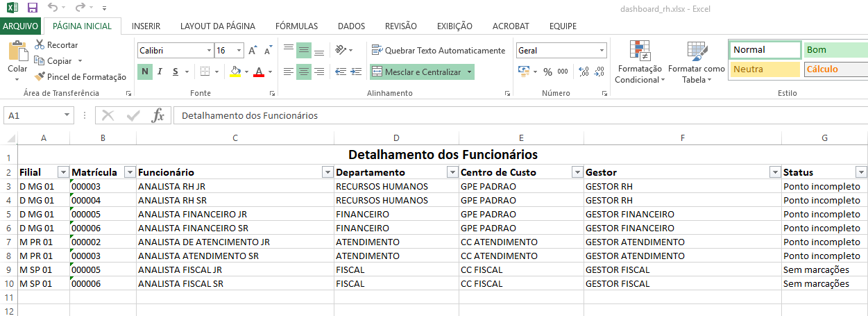
Task: Click the Recortar (cut) scissors icon
Action: pos(40,45)
